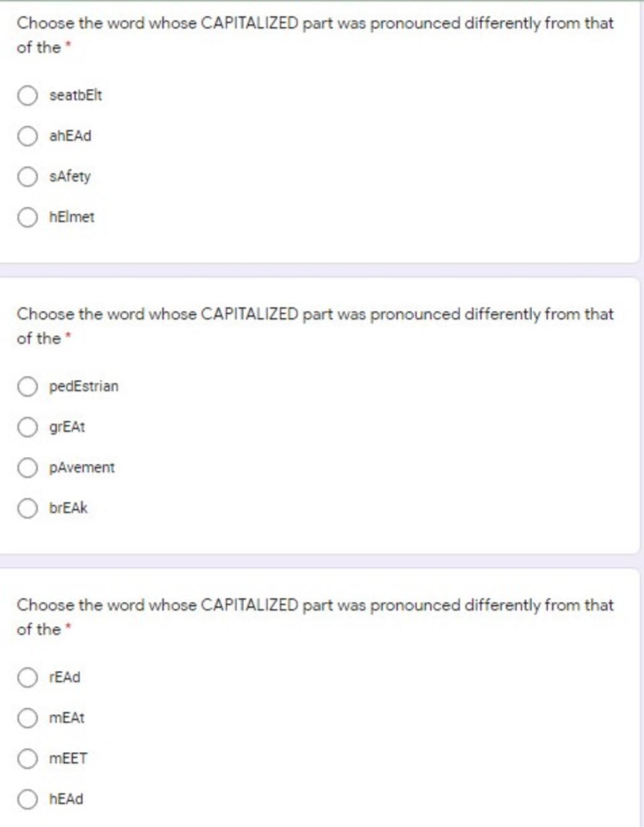The height and width of the screenshot is (827, 644).
Task: Pick the sAfety answer choice
Action: pos(27,177)
